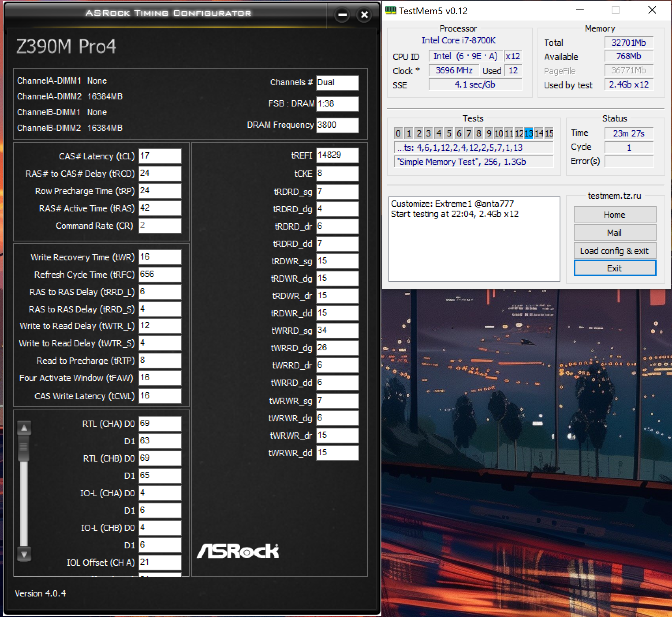Click the tWTR_L value field
The width and height of the screenshot is (672, 617).
160,325
